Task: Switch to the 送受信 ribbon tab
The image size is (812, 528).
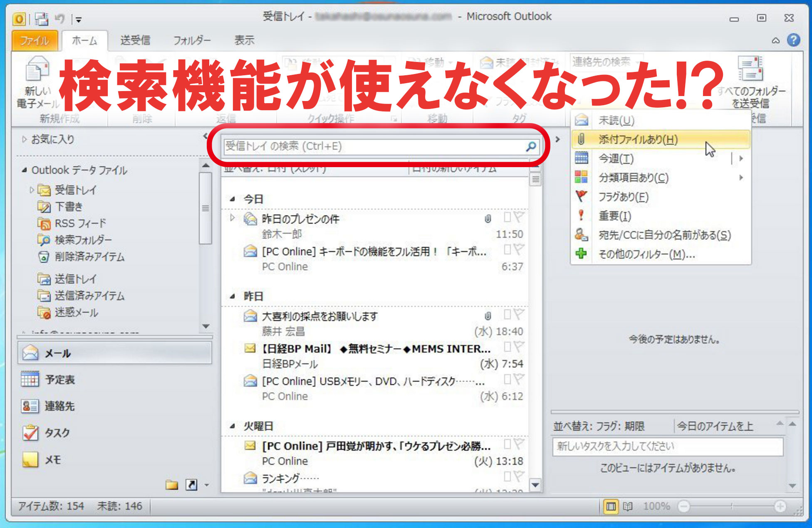Action: click(135, 40)
